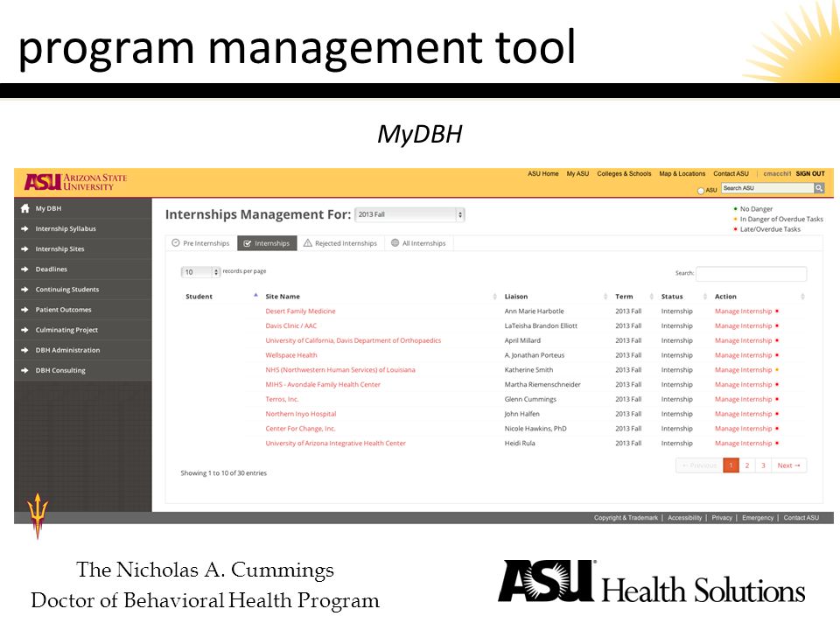The image size is (840, 630).
Task: Click Map & Locations link
Action: click(x=682, y=173)
